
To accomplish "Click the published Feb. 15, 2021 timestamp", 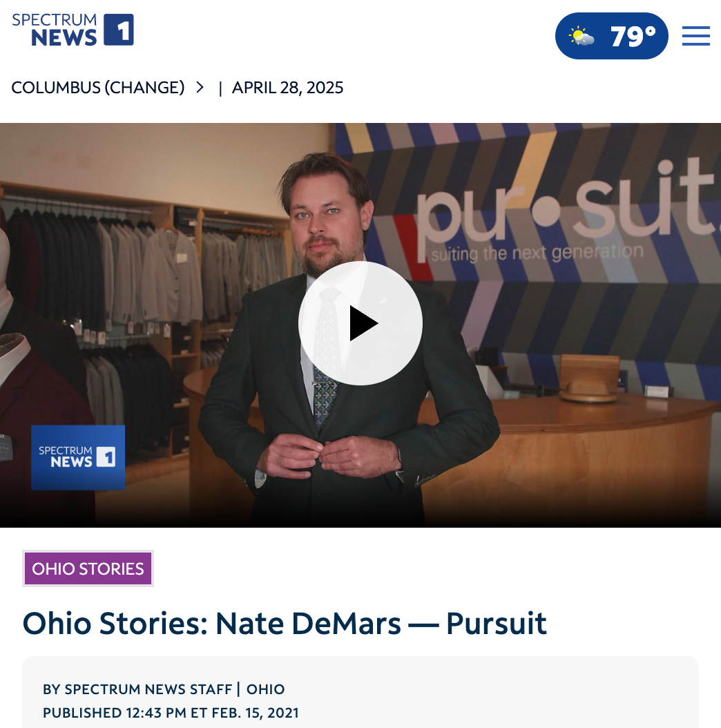I will tap(171, 713).
